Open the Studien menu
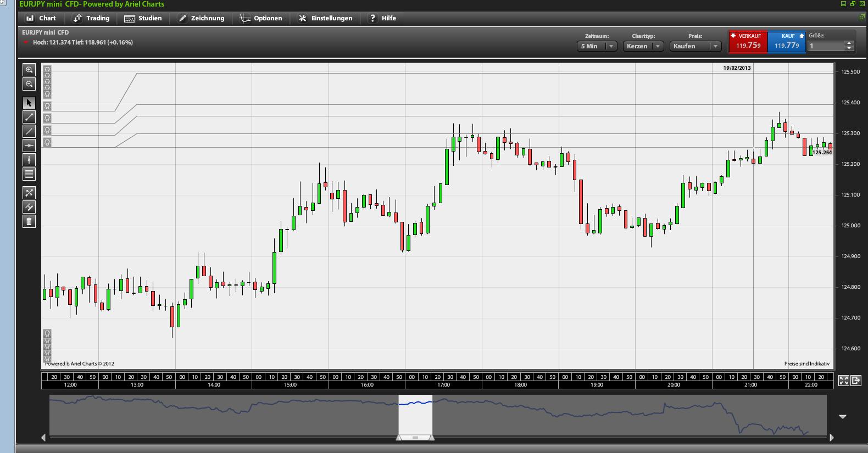The image size is (868, 453). [143, 18]
